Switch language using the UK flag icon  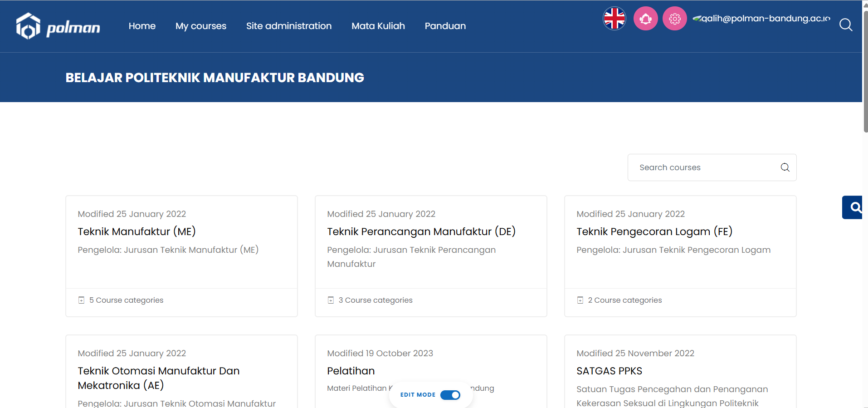coord(614,19)
